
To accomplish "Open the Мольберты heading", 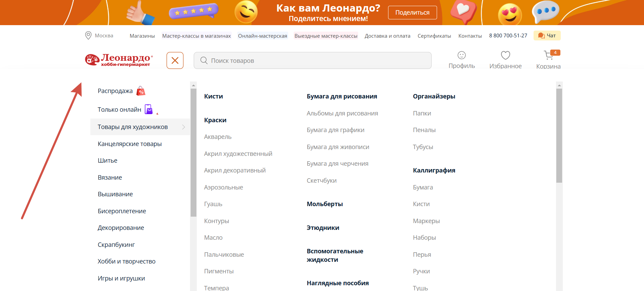I will pos(325,204).
